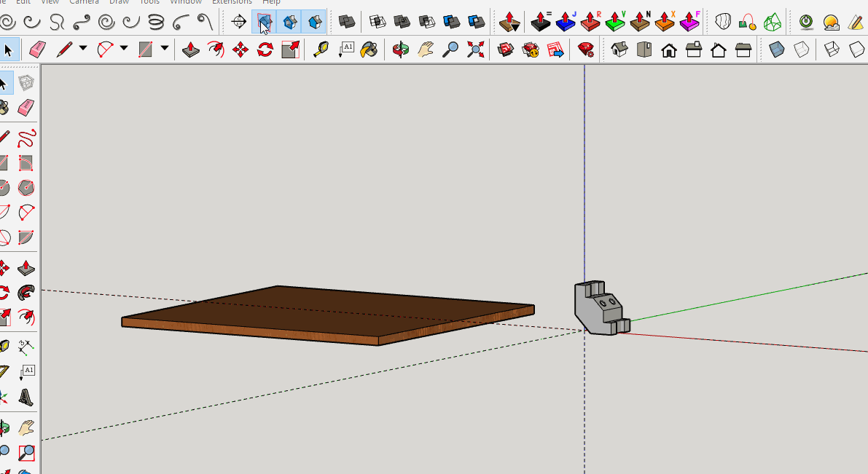
Task: Select the Paint Bucket tool in top toolbar
Action: point(370,50)
